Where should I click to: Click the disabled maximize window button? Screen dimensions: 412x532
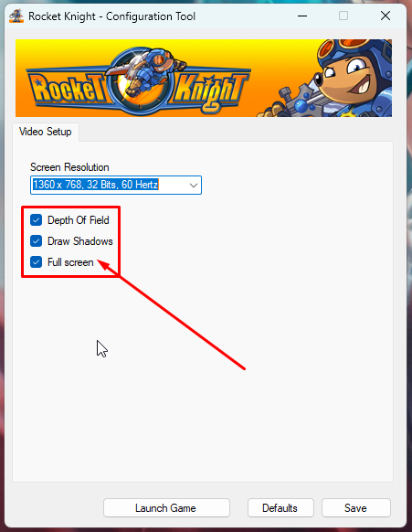pyautogui.click(x=343, y=16)
